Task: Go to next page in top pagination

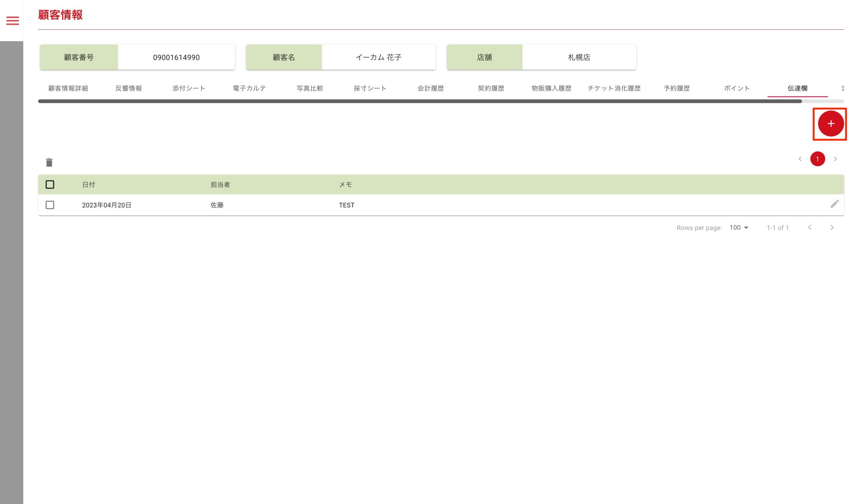Action: [835, 159]
